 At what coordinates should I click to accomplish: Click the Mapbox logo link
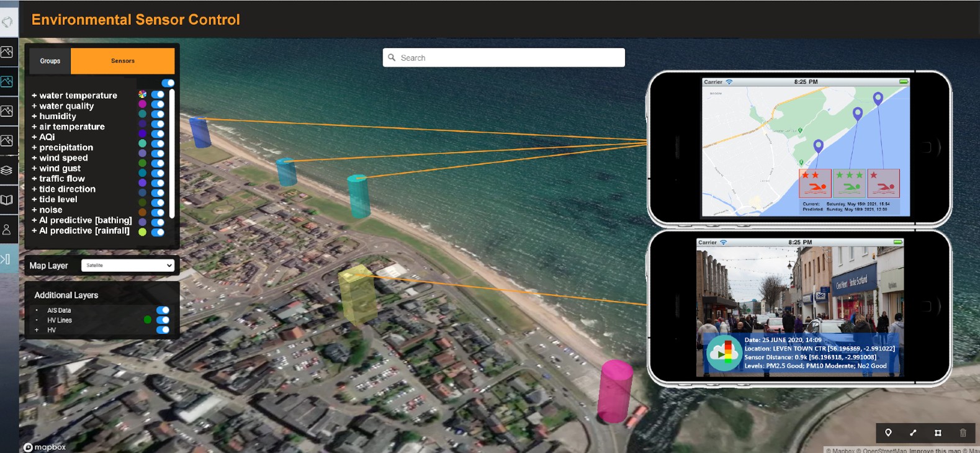pos(45,447)
